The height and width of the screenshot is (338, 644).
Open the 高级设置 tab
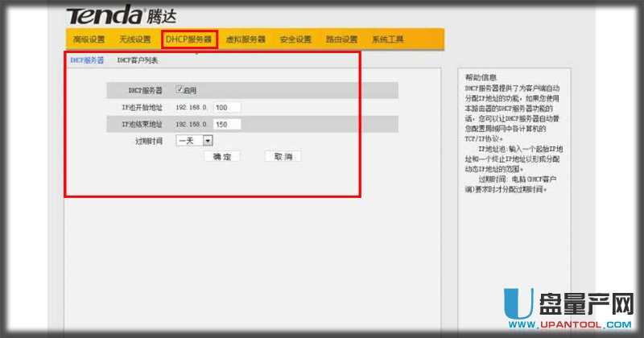(x=89, y=39)
